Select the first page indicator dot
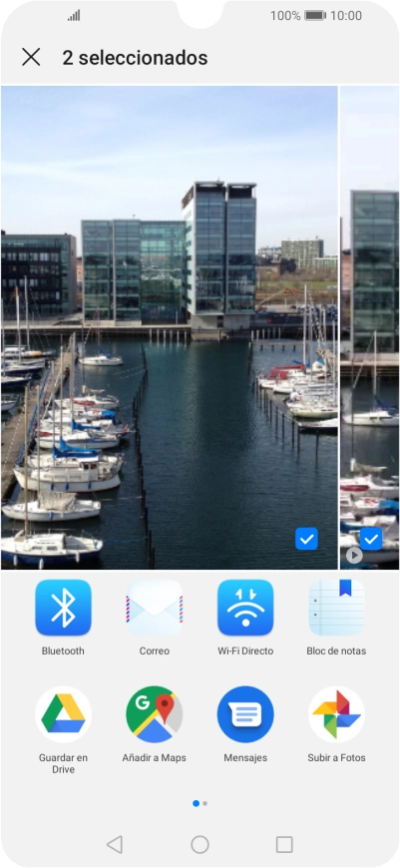This screenshot has width=400, height=868. [x=196, y=803]
